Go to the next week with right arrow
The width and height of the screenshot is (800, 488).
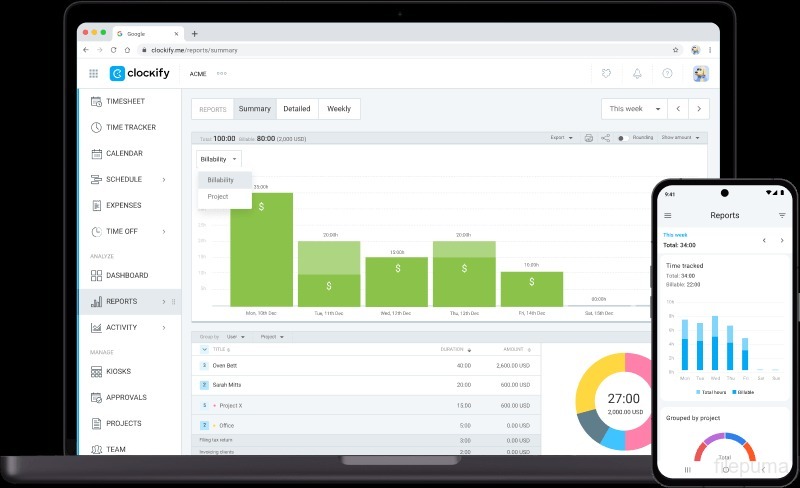(700, 109)
